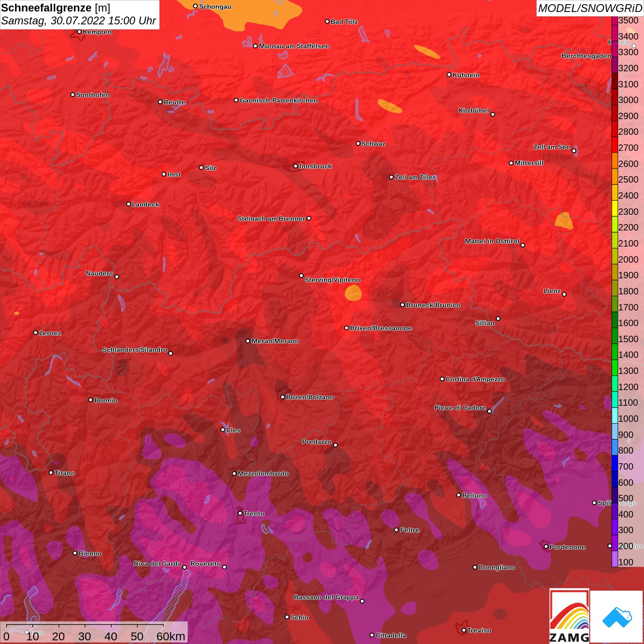Click the ZAMG logo
The height and width of the screenshot is (644, 644).
(x=569, y=616)
